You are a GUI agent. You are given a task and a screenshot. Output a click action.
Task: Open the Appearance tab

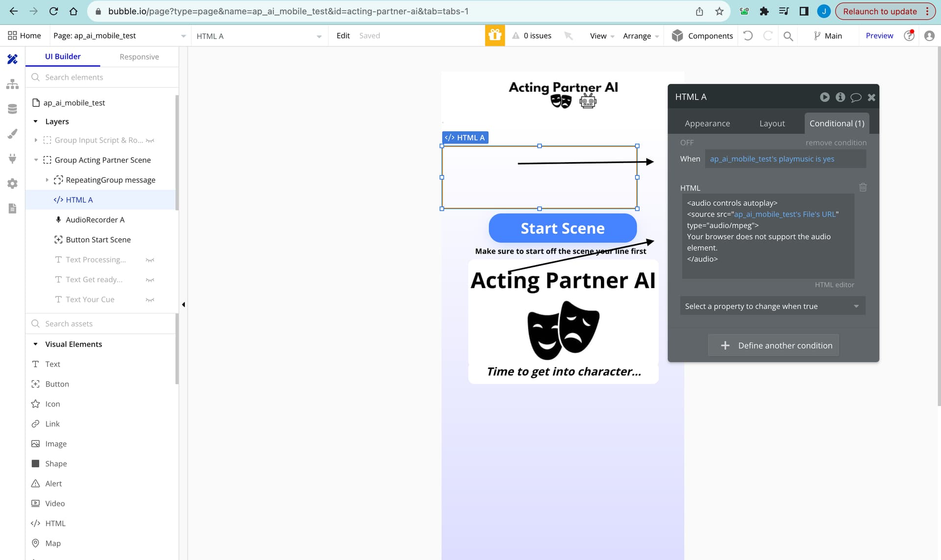(x=707, y=123)
